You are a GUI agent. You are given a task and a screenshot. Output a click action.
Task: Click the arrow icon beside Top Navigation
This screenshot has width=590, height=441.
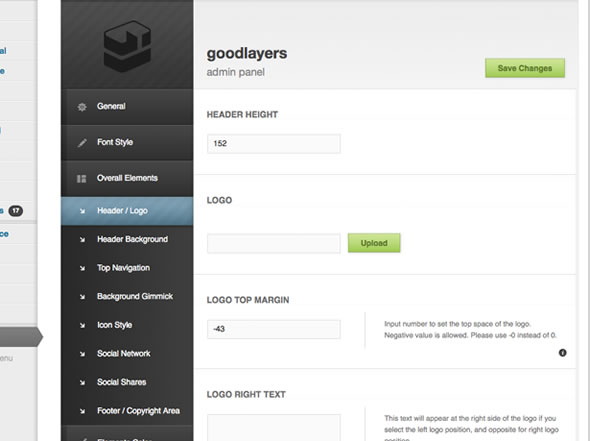(x=82, y=268)
